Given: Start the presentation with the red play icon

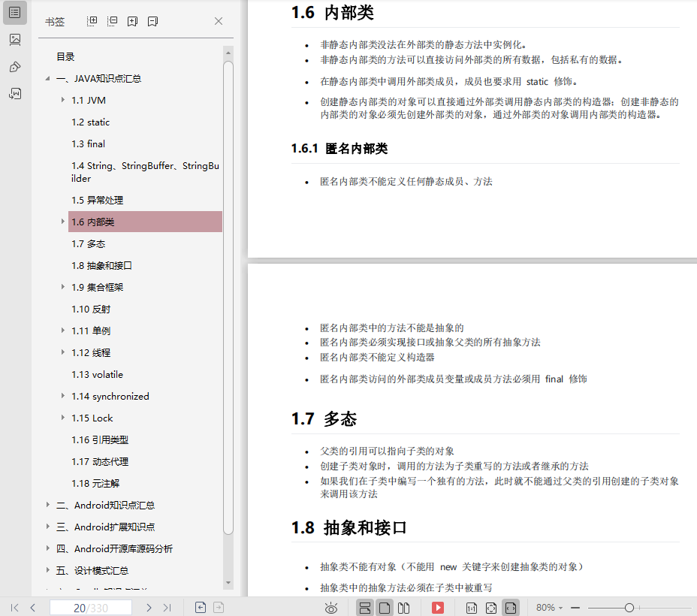Looking at the screenshot, I should 438,607.
